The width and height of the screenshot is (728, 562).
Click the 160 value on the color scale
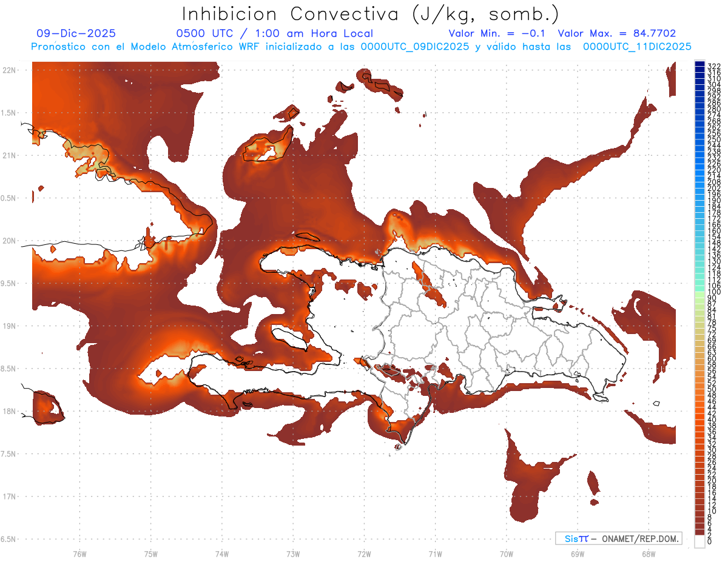point(713,231)
